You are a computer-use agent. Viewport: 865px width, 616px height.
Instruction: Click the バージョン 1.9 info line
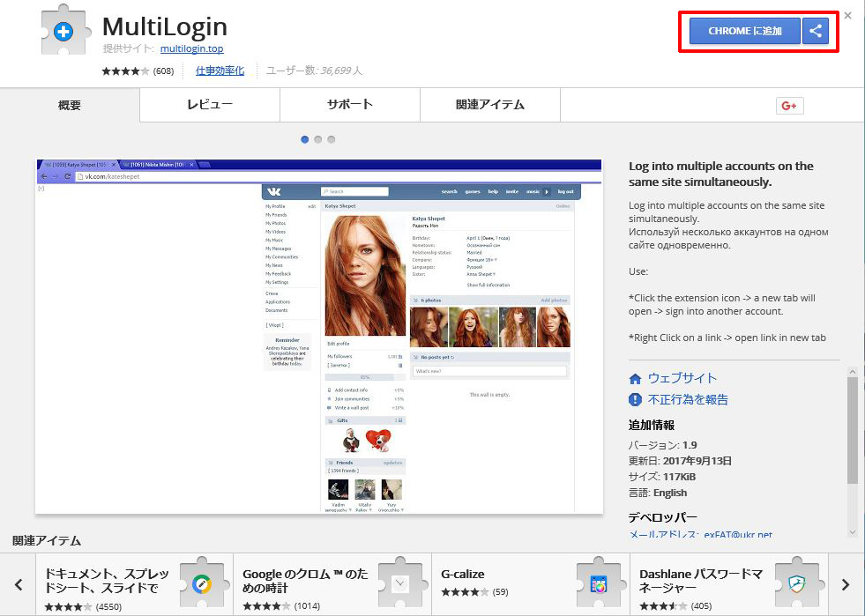click(662, 445)
